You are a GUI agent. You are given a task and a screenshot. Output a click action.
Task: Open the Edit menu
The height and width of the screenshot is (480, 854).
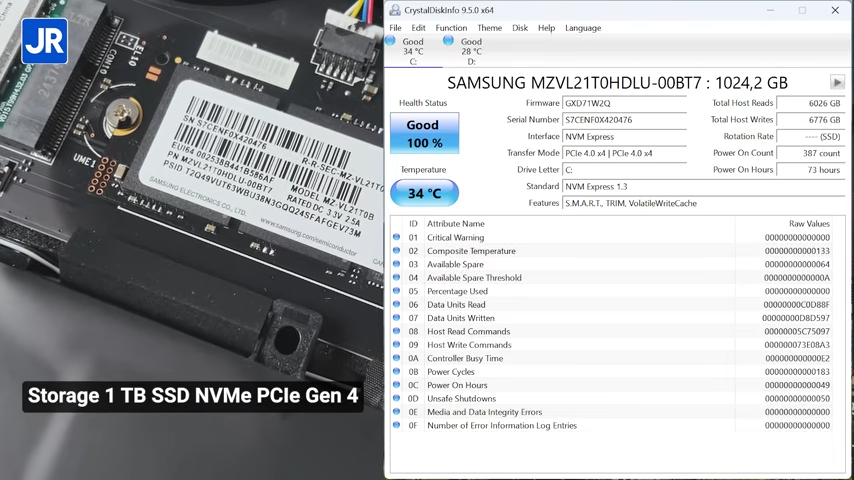click(418, 28)
